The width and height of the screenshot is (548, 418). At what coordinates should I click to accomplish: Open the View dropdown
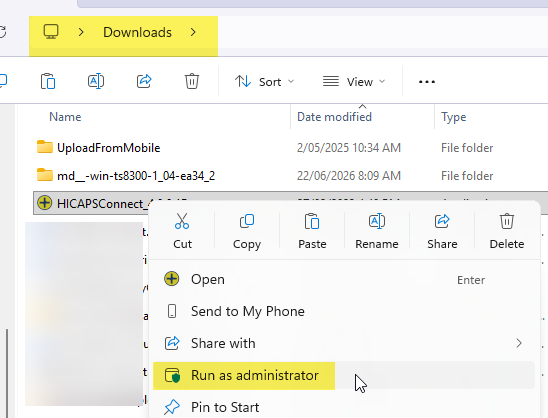point(353,82)
